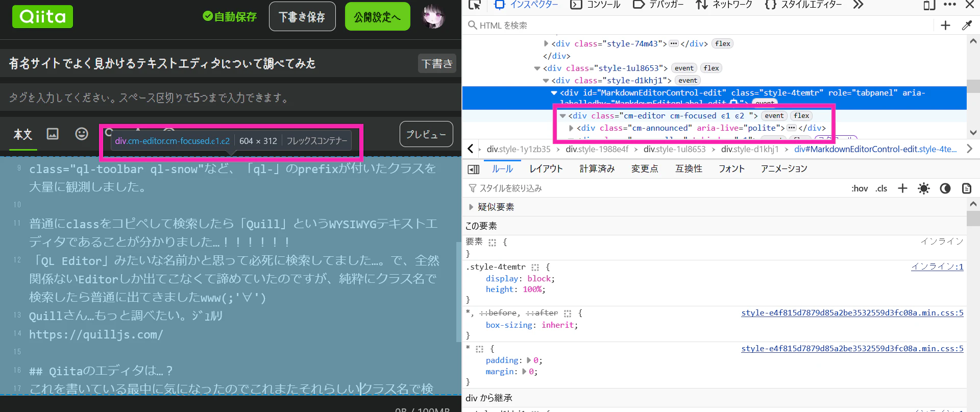Click the image insert icon in editor toolbar
Viewport: 980px width, 412px height.
(x=53, y=134)
